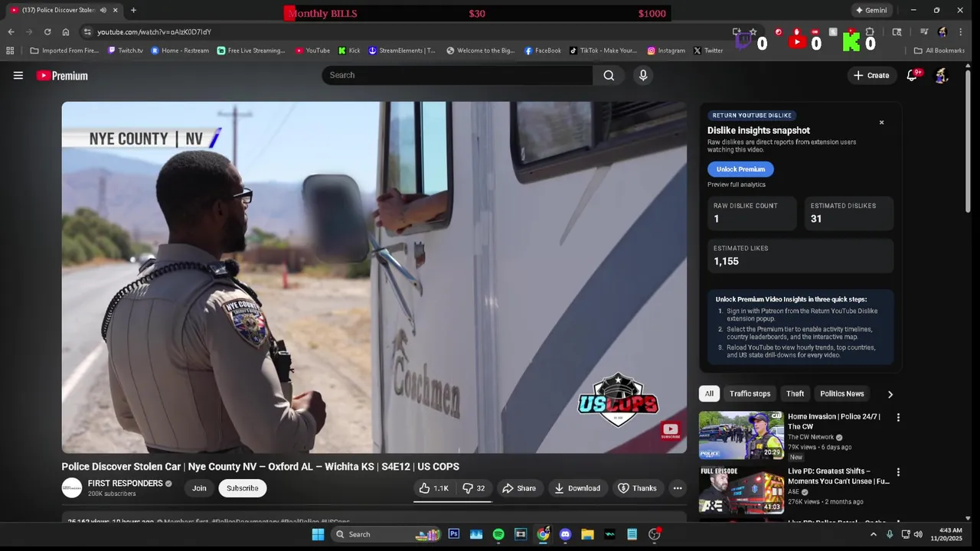Join the FIRST RESPONDERS channel membership
The height and width of the screenshot is (551, 980).
click(x=199, y=488)
